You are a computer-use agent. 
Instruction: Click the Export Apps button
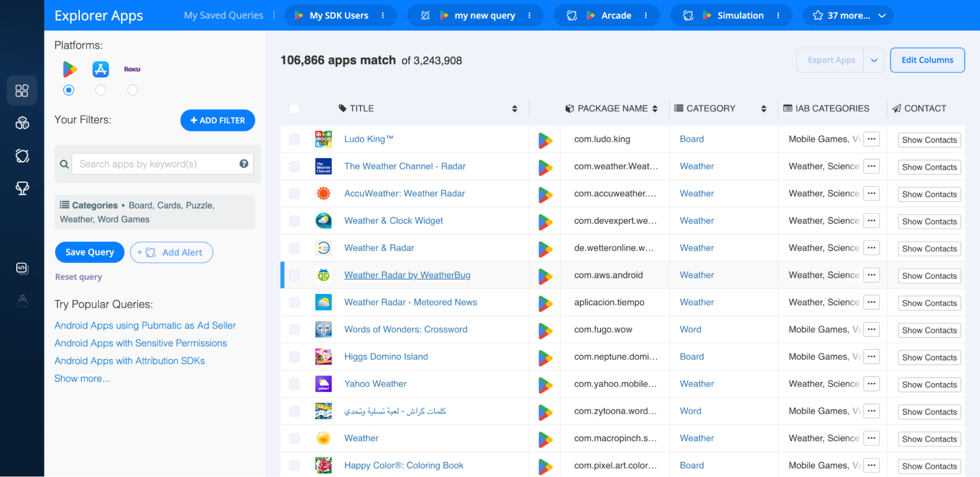click(x=830, y=60)
